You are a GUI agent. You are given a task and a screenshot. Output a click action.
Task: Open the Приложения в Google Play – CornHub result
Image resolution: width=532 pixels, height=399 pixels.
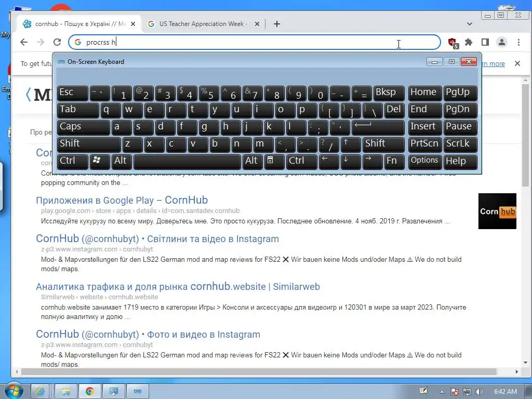pyautogui.click(x=122, y=200)
